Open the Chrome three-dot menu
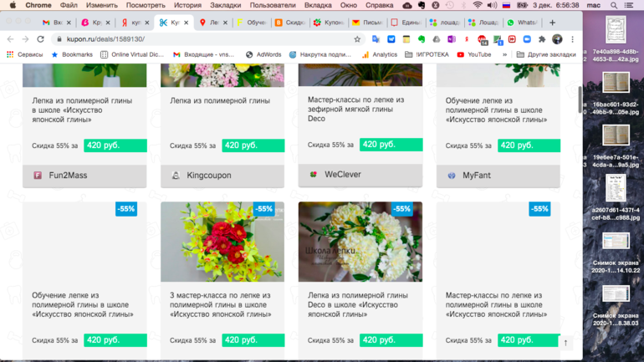The image size is (644, 362). 572,39
